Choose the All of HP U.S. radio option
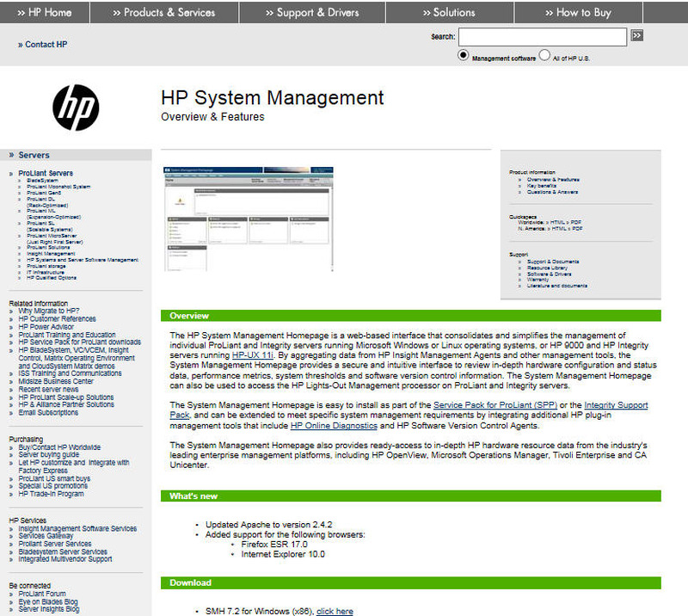This screenshot has height=616, width=688. click(x=544, y=55)
